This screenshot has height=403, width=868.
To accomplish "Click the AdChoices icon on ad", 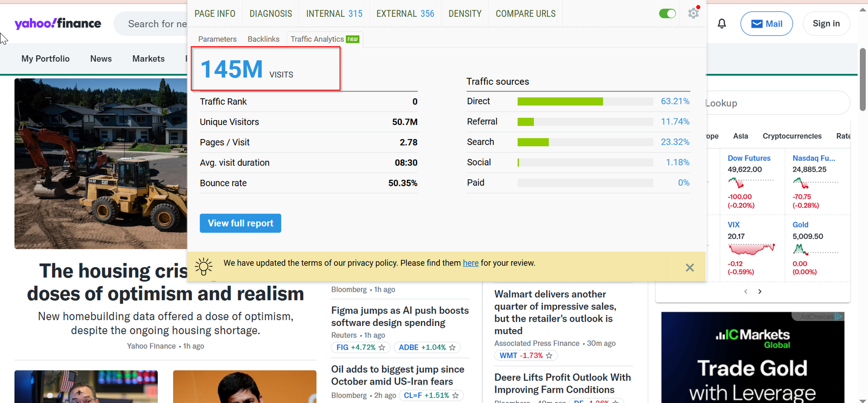I will coord(838,316).
